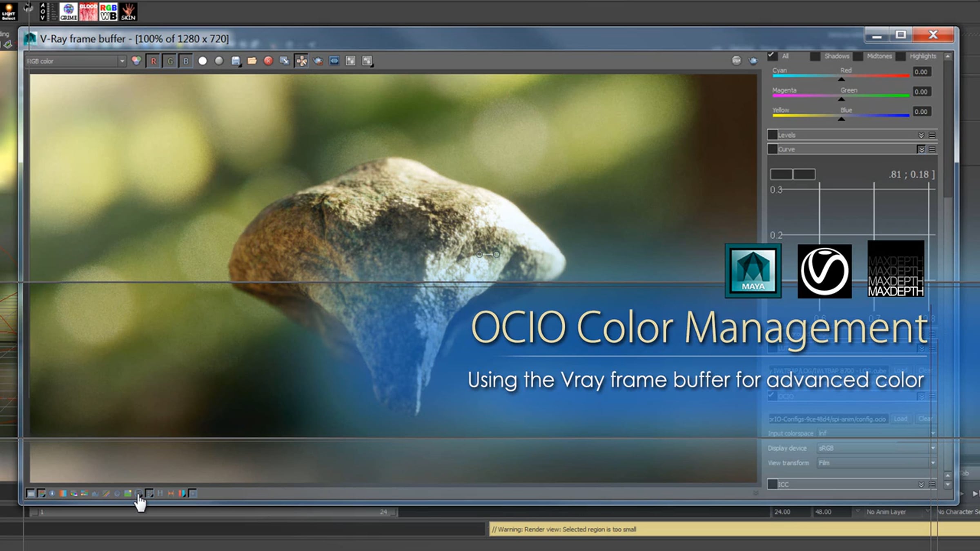The image size is (980, 551).
Task: Enable the Levels correction checkbox
Action: coord(773,135)
